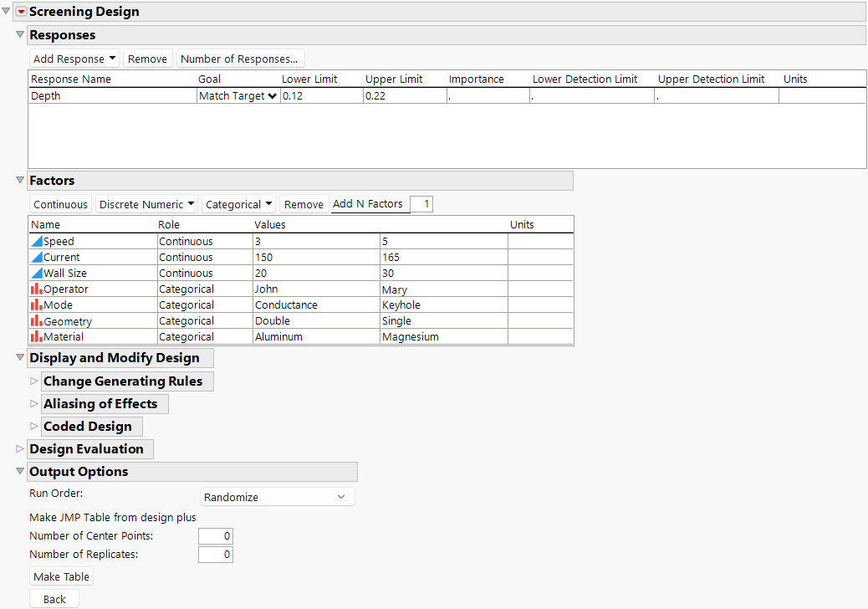Open the Add Response menu

pos(74,59)
